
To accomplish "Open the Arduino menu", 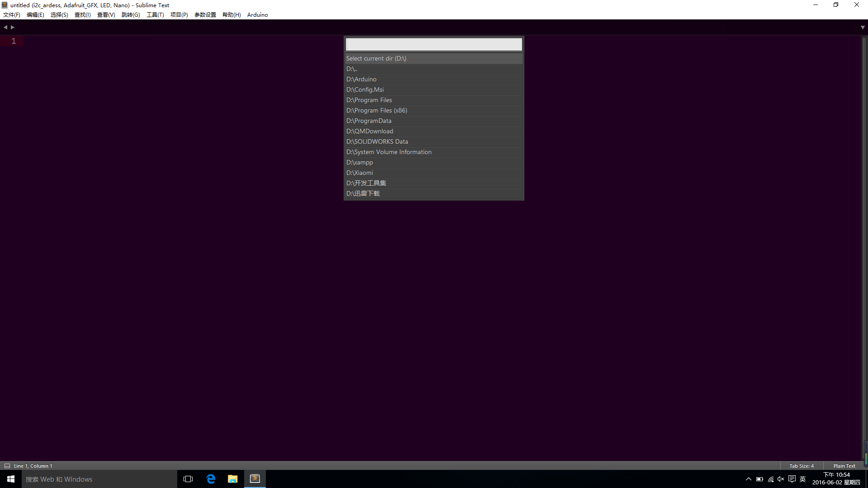I will (258, 14).
